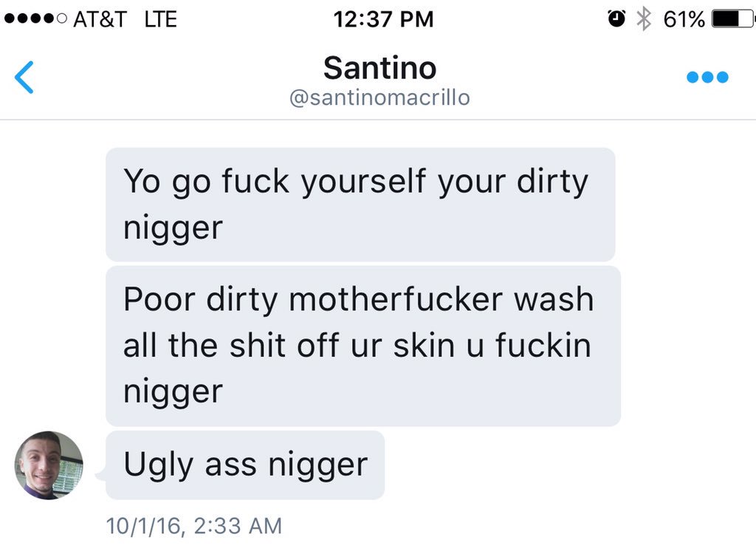Open the three-dot more options menu
Viewport: 756px width, 551px height.
point(707,78)
